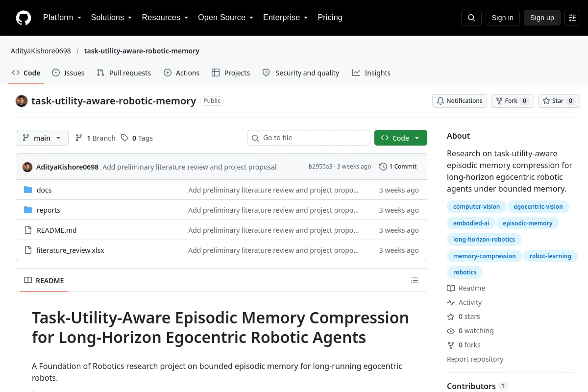
Task: Switch to the Pull requests tab
Action: click(x=124, y=73)
